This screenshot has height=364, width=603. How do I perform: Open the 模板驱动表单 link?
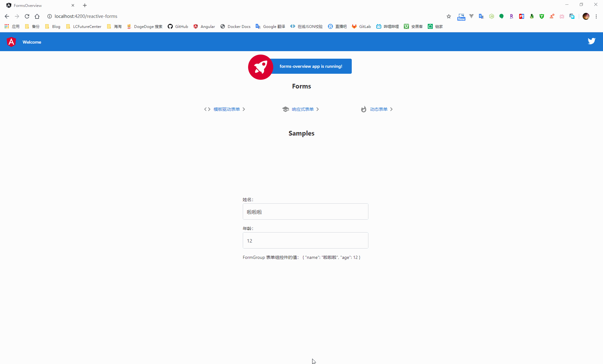pos(226,109)
